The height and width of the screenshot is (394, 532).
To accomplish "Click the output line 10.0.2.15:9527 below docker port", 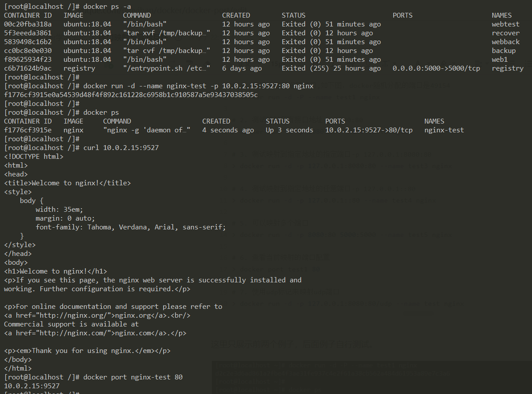I will 32,386.
